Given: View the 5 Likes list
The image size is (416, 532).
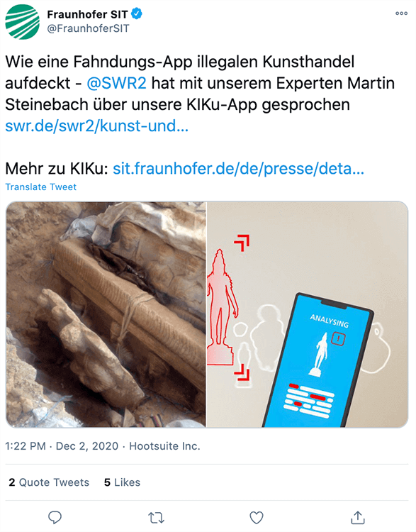Looking at the screenshot, I should tap(122, 482).
